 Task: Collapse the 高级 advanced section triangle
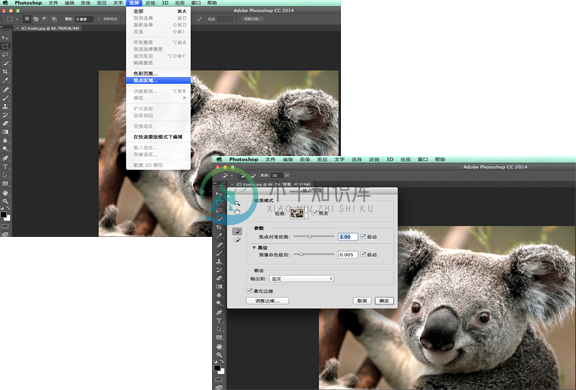254,248
